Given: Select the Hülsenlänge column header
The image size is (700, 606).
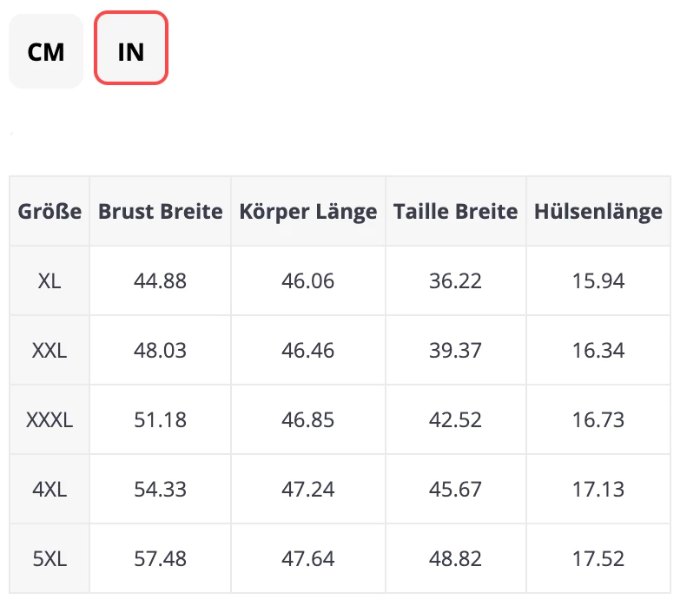Looking at the screenshot, I should (598, 211).
